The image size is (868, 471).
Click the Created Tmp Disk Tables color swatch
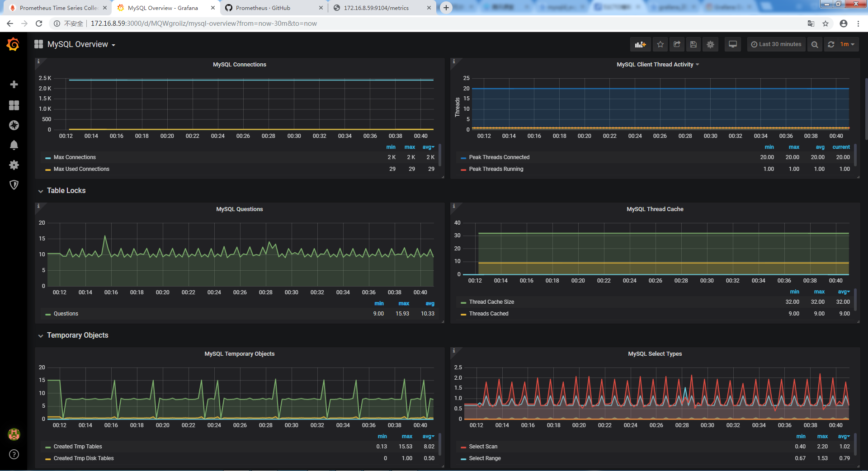coord(48,459)
